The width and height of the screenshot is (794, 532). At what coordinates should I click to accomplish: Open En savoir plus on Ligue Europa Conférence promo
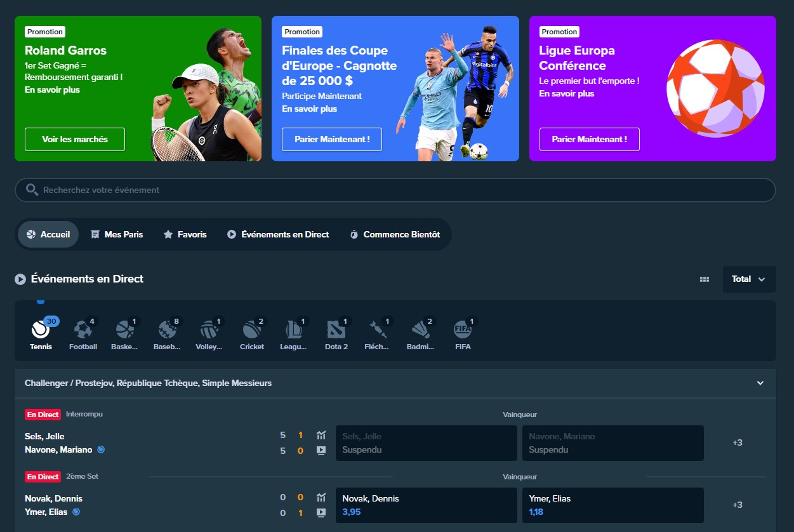click(567, 93)
